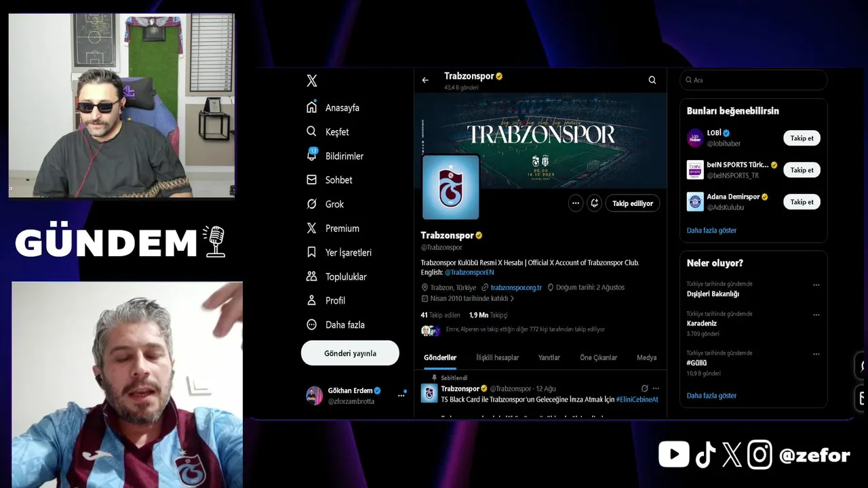This screenshot has width=868, height=488.
Task: Select the Yanıtlar tab
Action: tap(549, 357)
